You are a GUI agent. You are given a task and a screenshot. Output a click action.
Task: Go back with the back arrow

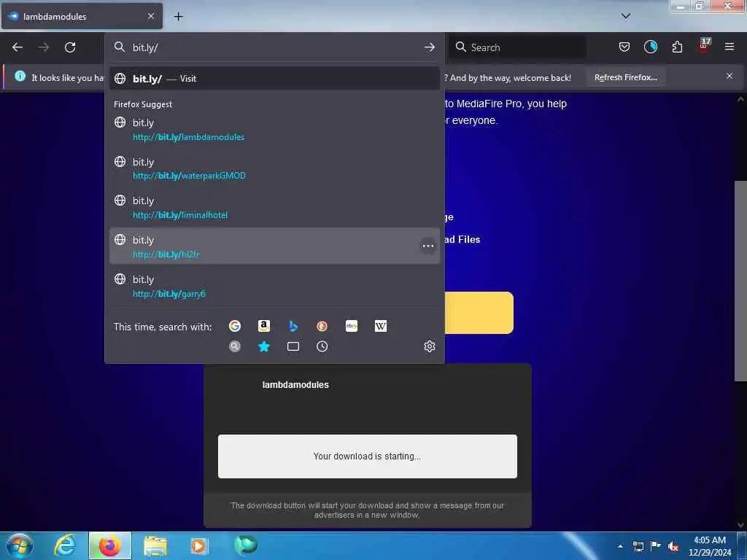(x=18, y=47)
